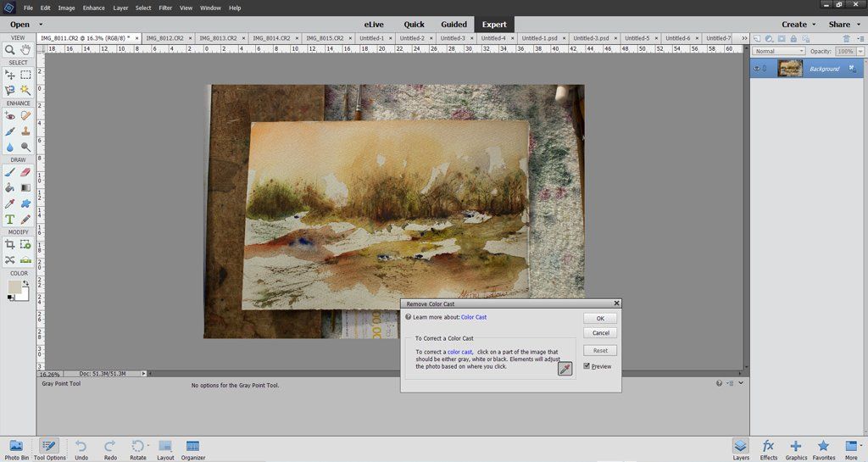Viewport: 868px width, 462px height.
Task: Click the foreground color swatch
Action: (15, 287)
